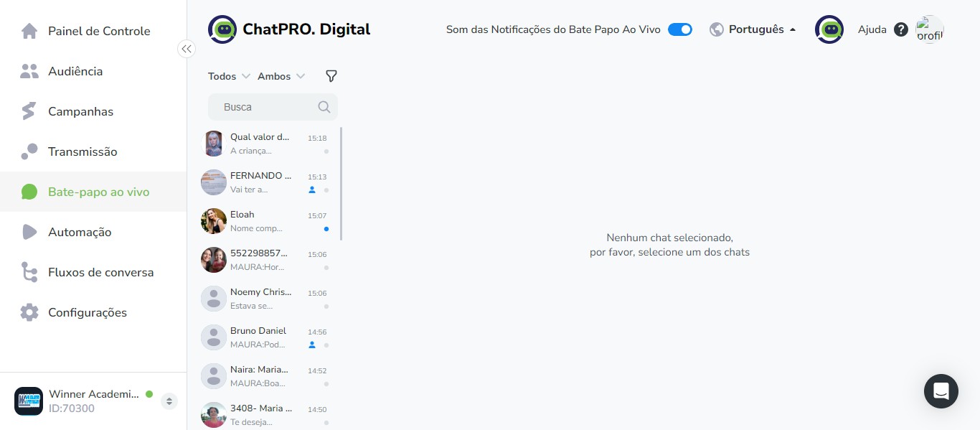Open the 3408- Maria chat conversation
The width and height of the screenshot is (980, 430).
click(264, 415)
